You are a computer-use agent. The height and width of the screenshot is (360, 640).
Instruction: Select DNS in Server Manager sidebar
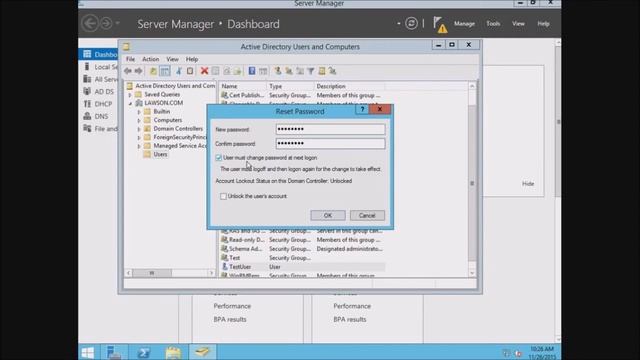96,116
